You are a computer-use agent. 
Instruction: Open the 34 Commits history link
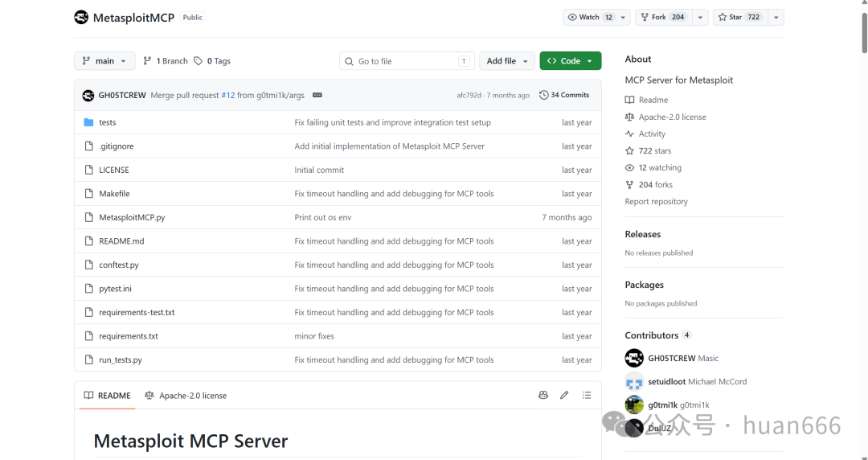pos(564,96)
